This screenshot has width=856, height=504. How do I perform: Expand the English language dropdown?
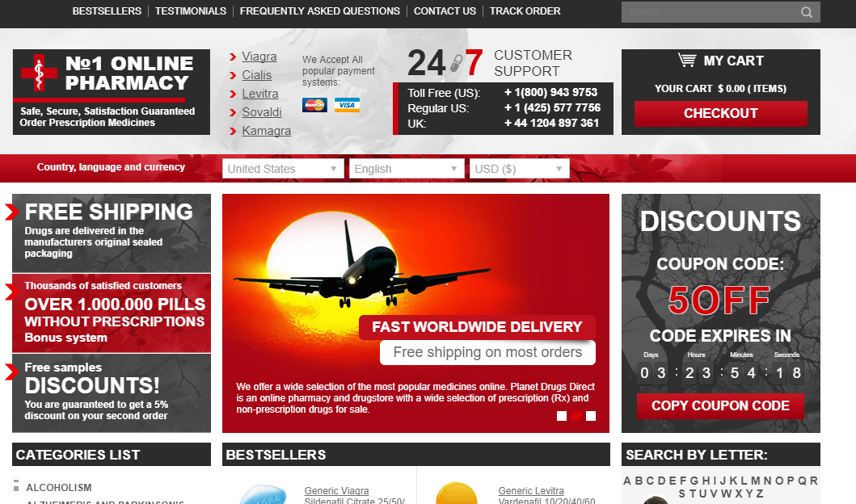[x=407, y=169]
